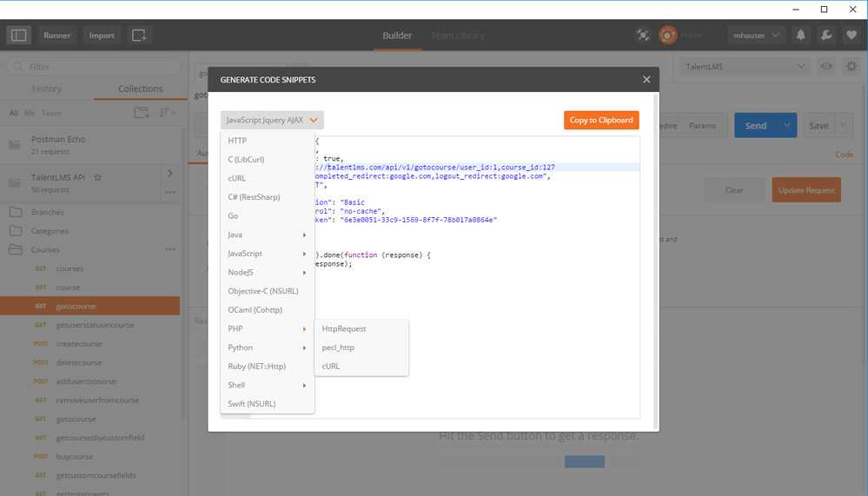
Task: Switch to the History tab
Action: click(x=47, y=89)
